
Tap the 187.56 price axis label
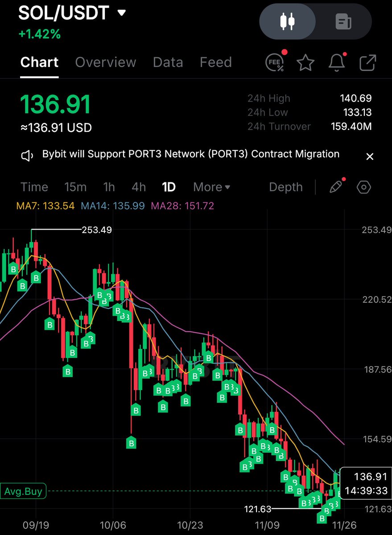coord(376,370)
